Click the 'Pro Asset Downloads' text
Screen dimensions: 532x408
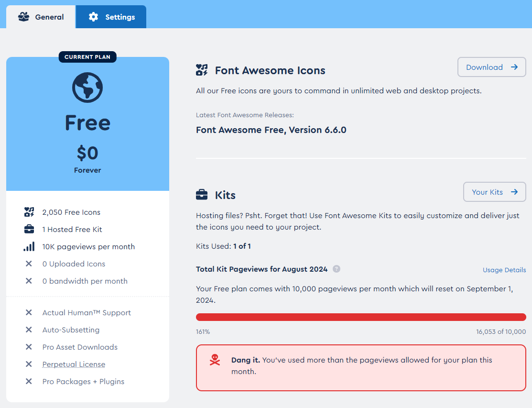pos(80,347)
